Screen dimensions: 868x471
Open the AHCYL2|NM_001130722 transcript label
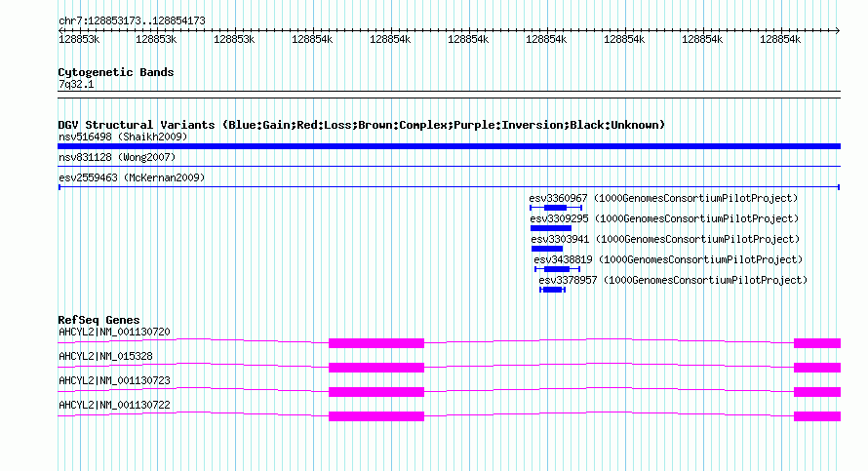[x=114, y=405]
